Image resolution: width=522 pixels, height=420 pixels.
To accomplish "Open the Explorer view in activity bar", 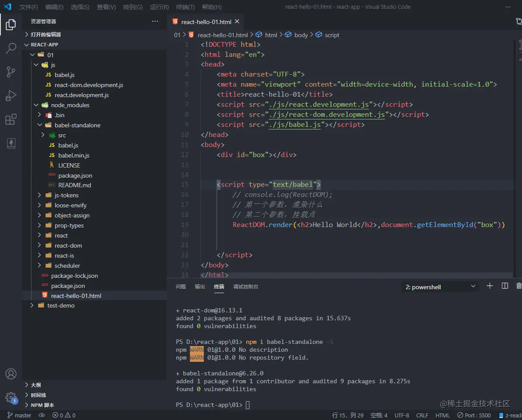I will pyautogui.click(x=11, y=24).
